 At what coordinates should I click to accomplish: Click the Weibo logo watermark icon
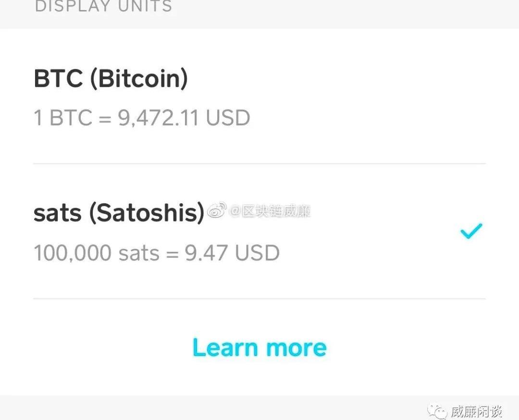pos(217,210)
